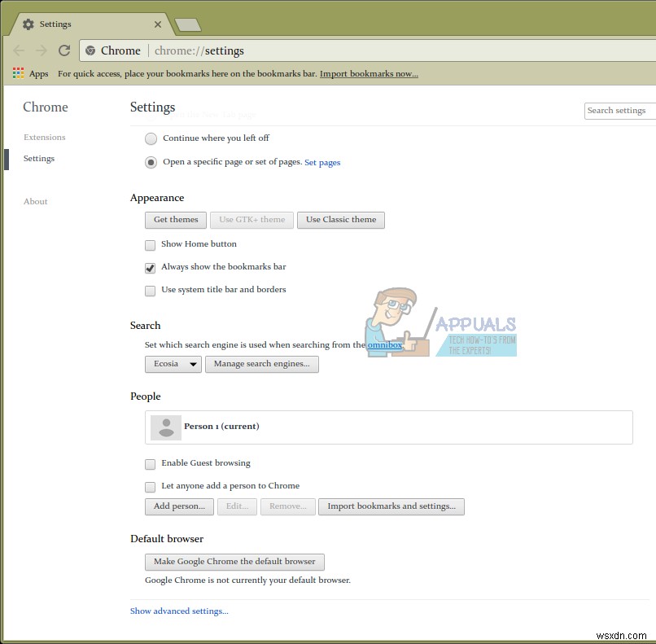Open a new tab
Screen dimensions: 656x644
click(x=188, y=24)
